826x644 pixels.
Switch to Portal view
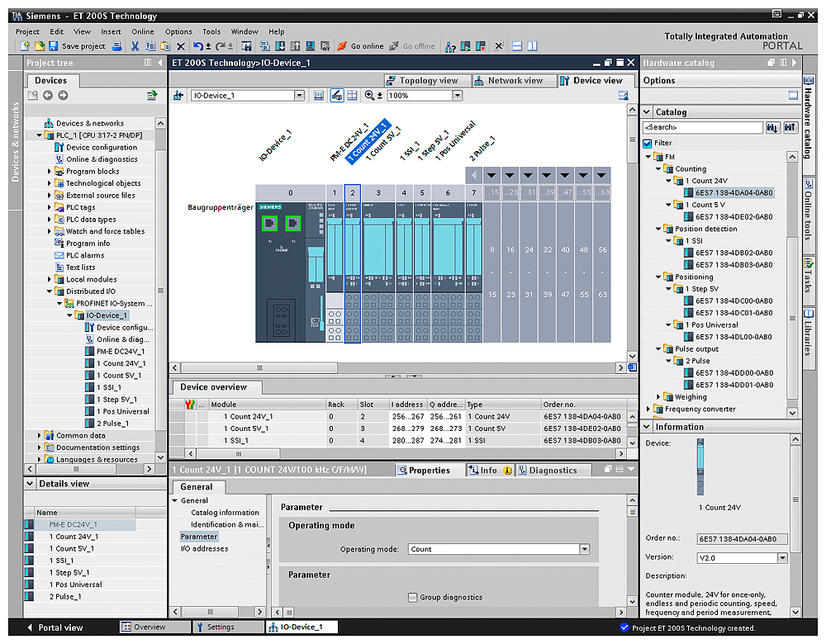(55, 627)
